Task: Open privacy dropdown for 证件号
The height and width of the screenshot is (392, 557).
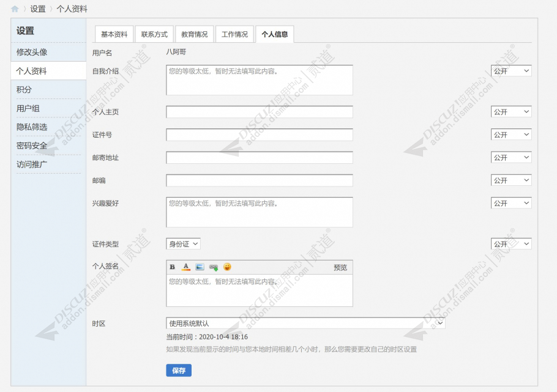Action: (511, 135)
